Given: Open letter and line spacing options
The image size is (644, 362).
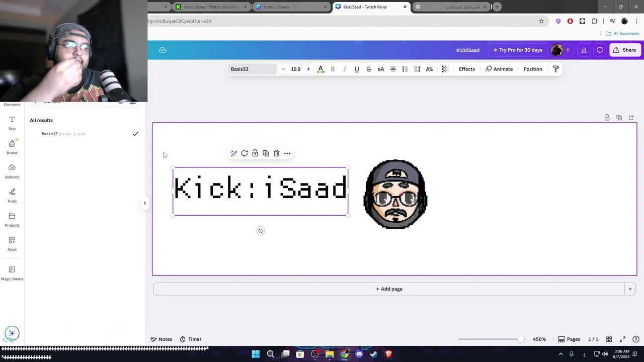Looking at the screenshot, I should click(417, 69).
